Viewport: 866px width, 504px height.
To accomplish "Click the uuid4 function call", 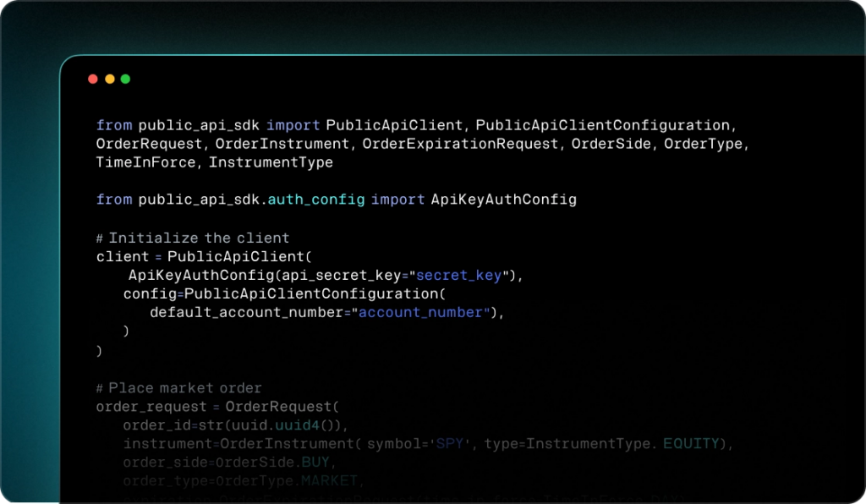I will tap(297, 425).
